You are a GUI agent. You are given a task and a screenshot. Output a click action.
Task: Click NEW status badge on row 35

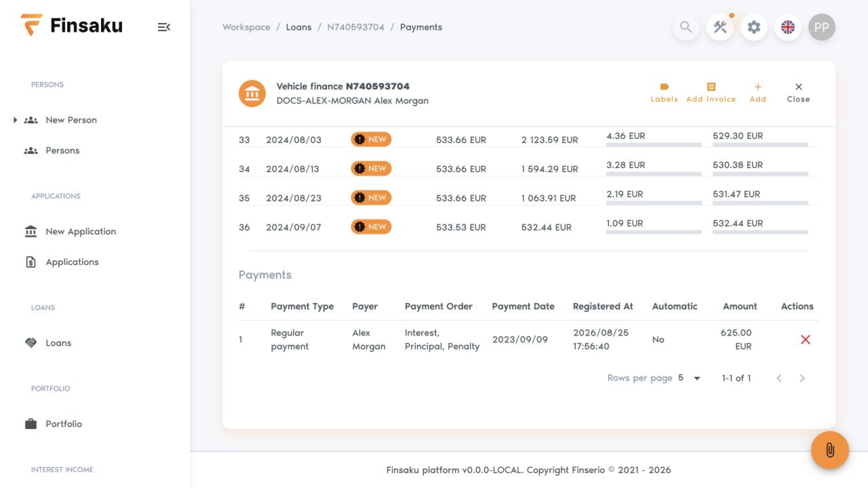(x=371, y=198)
